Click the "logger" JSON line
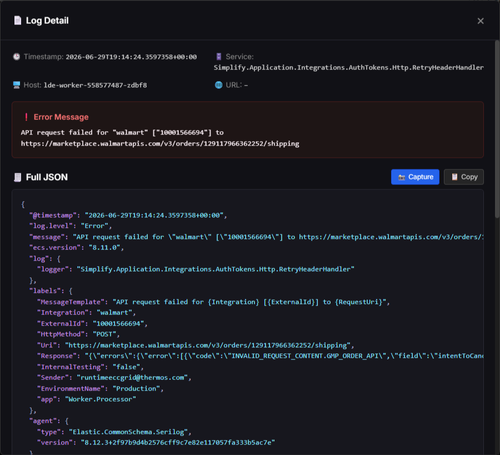The width and height of the screenshot is (500, 455). [x=196, y=269]
